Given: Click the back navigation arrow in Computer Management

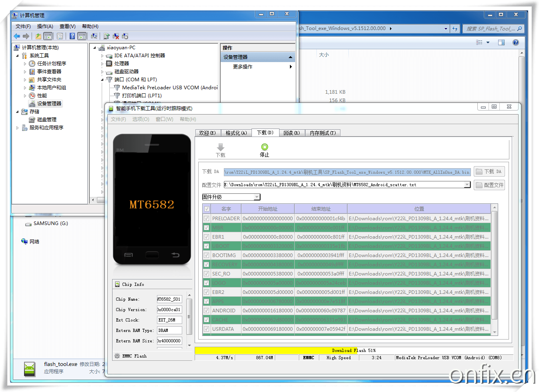Looking at the screenshot, I should click(16, 36).
